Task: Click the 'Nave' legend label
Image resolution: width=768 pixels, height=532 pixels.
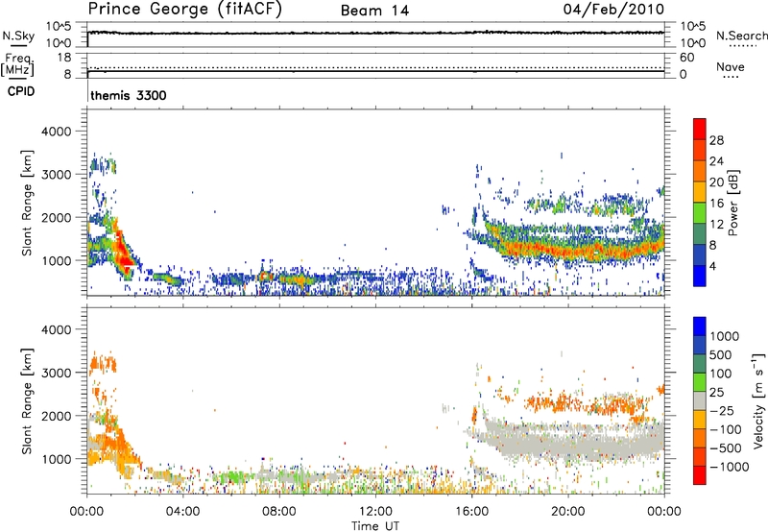Action: point(731,67)
